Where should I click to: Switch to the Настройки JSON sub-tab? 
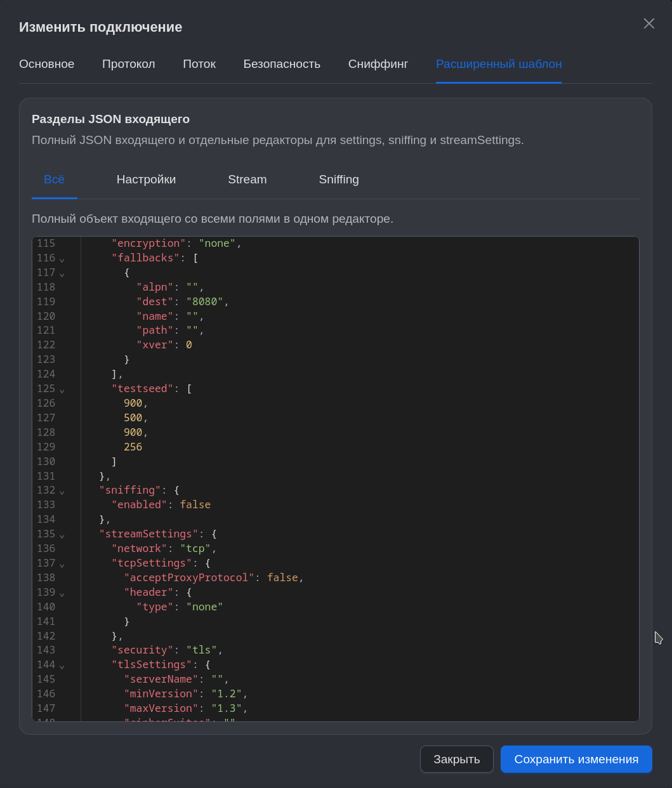pos(146,180)
